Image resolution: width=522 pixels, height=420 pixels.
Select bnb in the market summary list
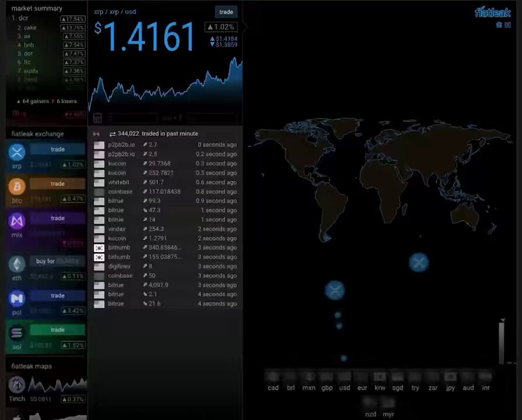click(48, 45)
